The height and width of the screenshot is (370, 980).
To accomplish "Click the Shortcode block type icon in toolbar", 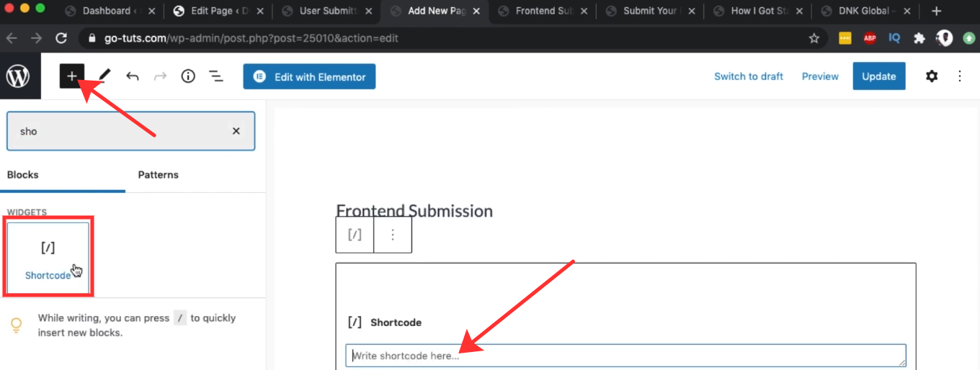I will (355, 235).
